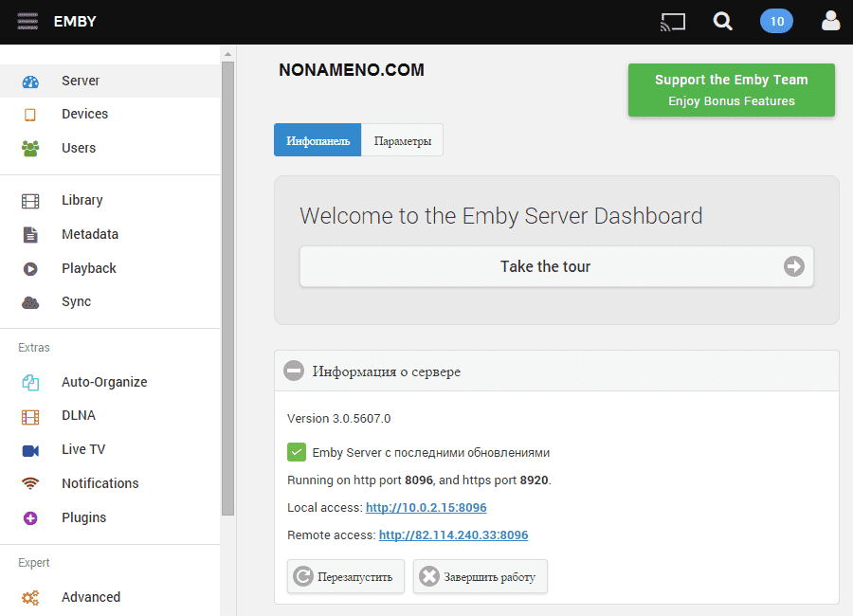853x616 pixels.
Task: Click the sidebar vertical scrollbar
Action: 227,284
